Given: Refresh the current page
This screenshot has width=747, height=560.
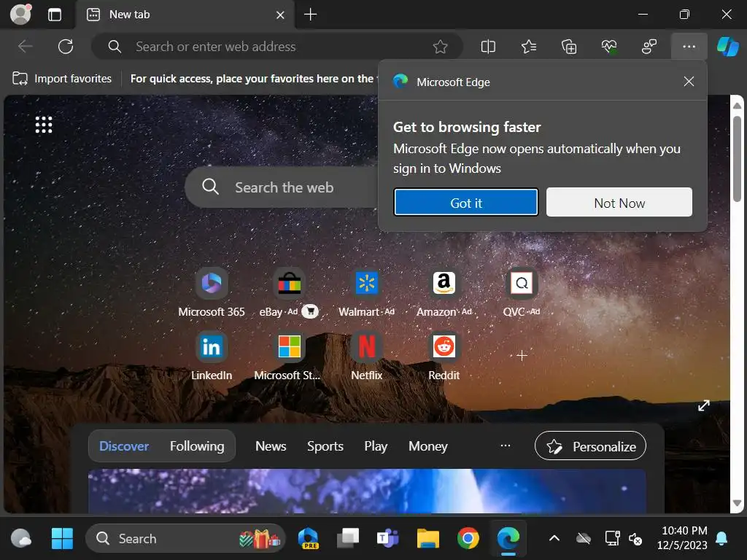Looking at the screenshot, I should tap(66, 46).
